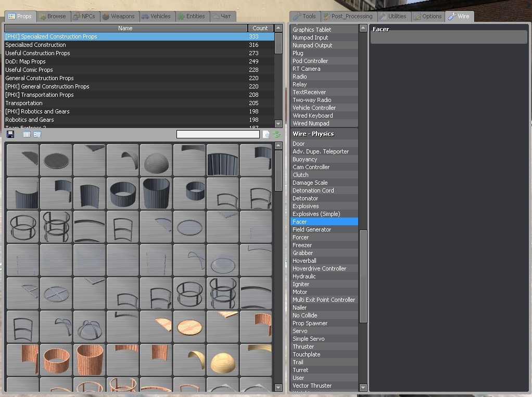Choose the Hydraulic tool in Wire - Physics
This screenshot has height=397, width=532.
[304, 276]
